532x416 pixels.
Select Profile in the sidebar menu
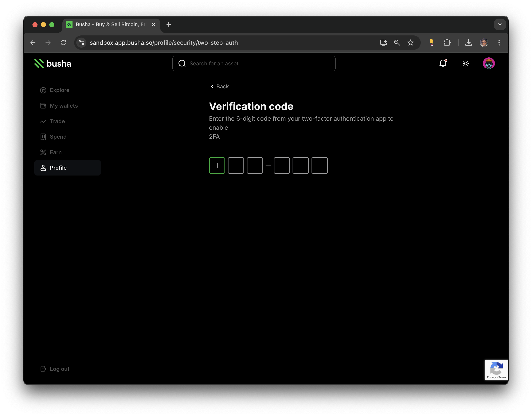click(x=58, y=167)
